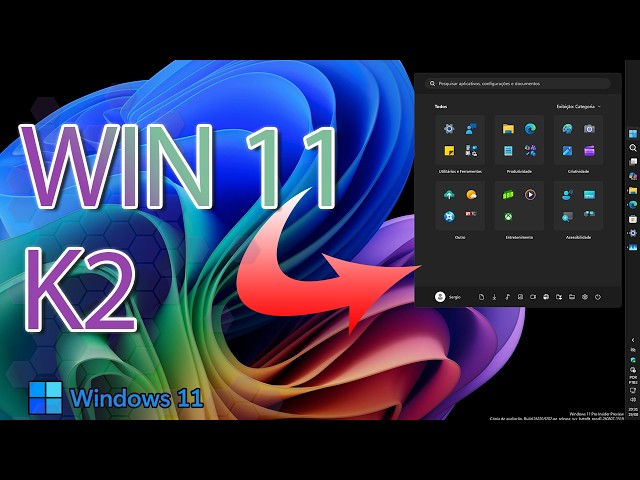Open Search on the vertical taskbar
640x480 pixels.
click(633, 148)
